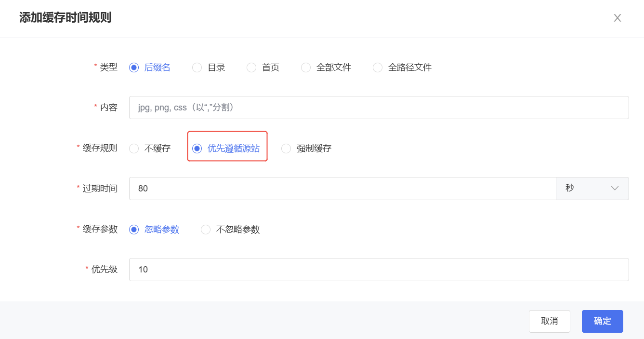Select 忽略参数 for cache parameters

coord(133,230)
